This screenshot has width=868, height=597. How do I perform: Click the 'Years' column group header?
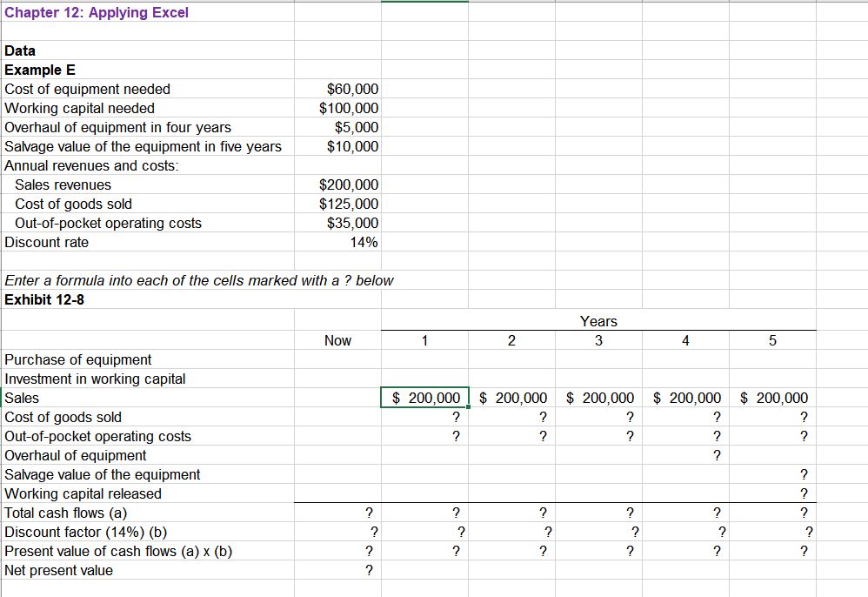coord(598,321)
